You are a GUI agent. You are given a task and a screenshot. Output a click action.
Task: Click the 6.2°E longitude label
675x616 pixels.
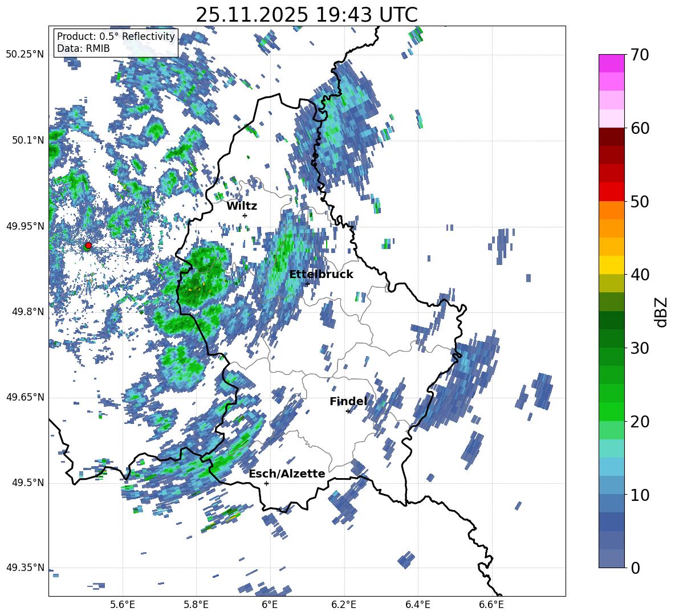[344, 605]
